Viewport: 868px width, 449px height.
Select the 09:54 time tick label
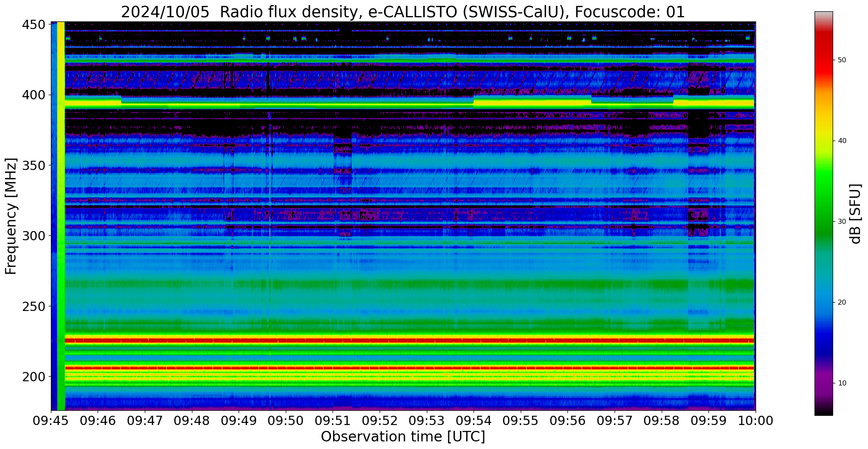pos(474,421)
